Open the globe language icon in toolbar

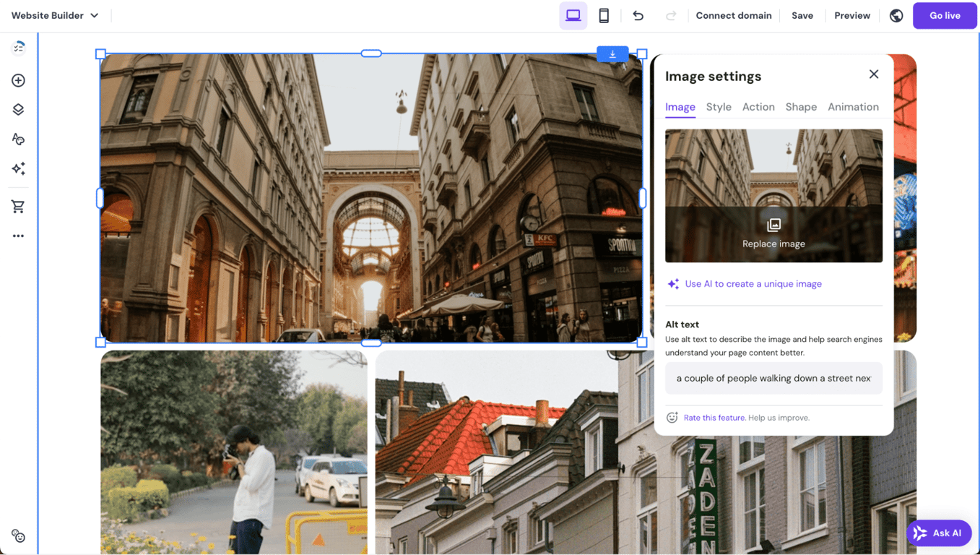point(896,15)
